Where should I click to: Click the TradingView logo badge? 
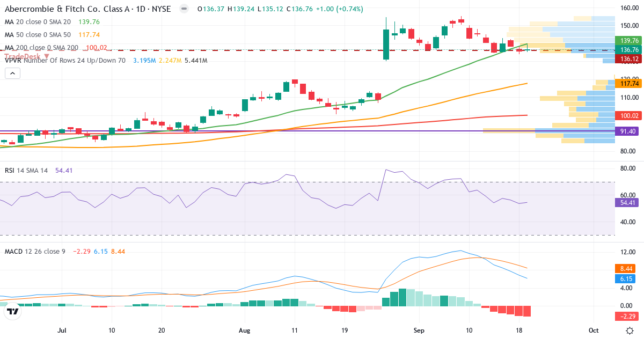coord(12,311)
